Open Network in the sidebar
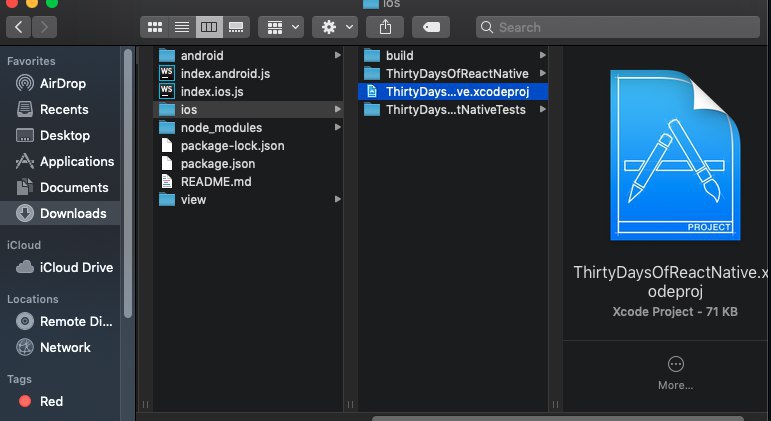Viewport: 771px width, 421px height. coord(60,347)
